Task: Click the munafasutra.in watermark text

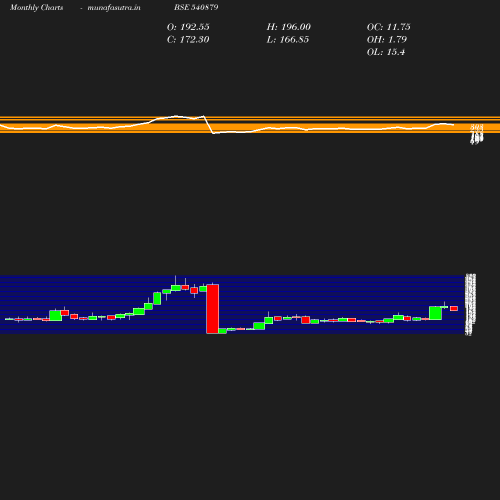Action: pyautogui.click(x=114, y=7)
